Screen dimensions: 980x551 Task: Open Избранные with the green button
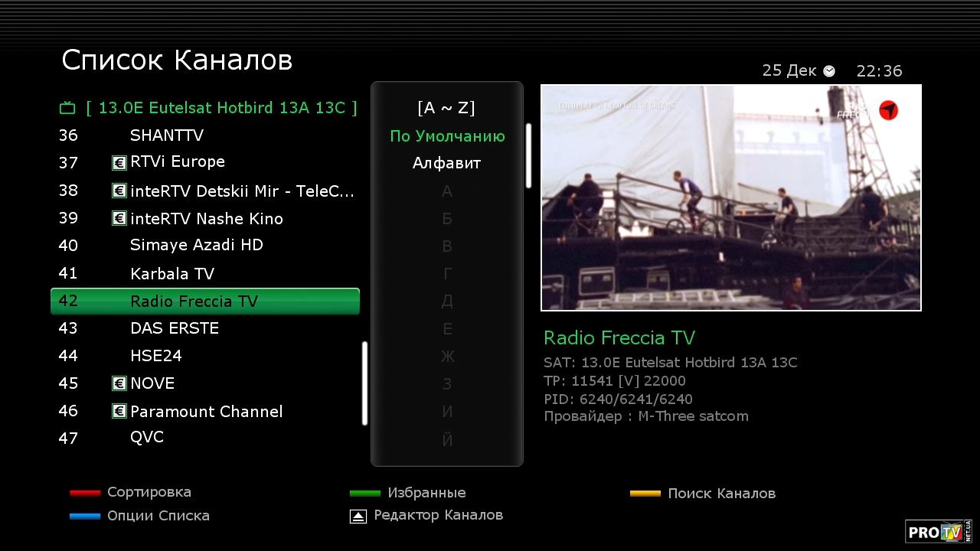365,494
